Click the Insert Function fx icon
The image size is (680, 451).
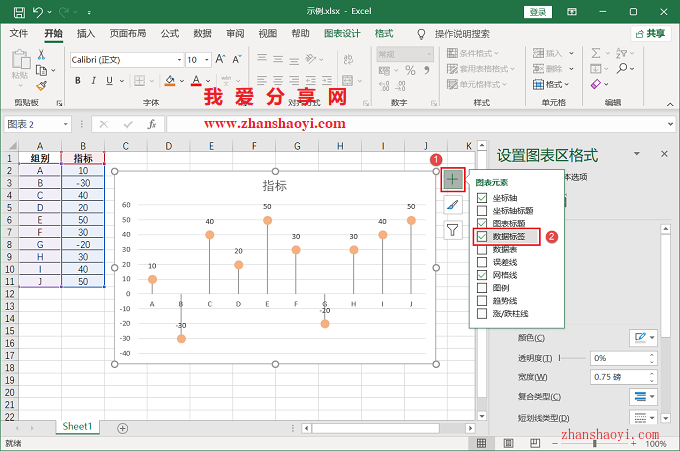151,125
